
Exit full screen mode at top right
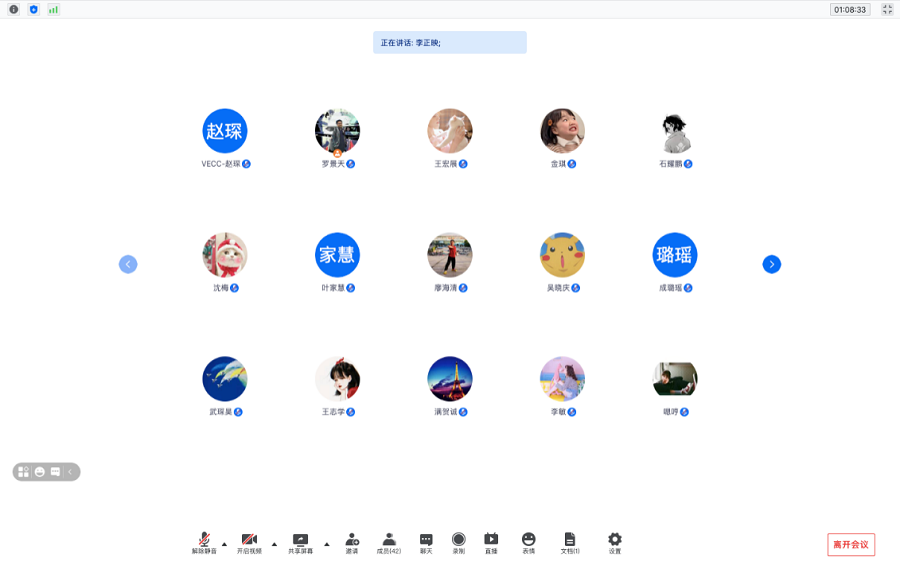tap(886, 9)
